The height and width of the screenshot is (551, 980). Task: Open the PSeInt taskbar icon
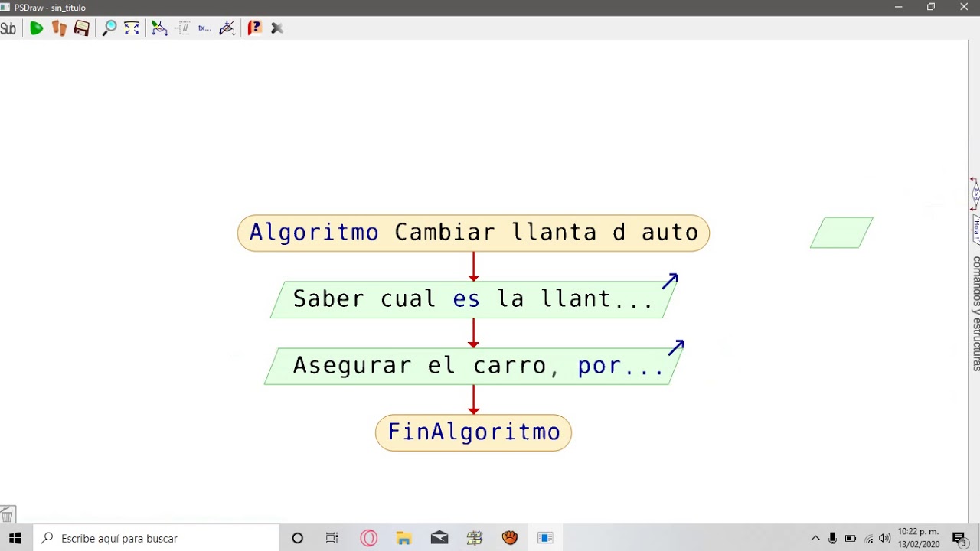[475, 538]
